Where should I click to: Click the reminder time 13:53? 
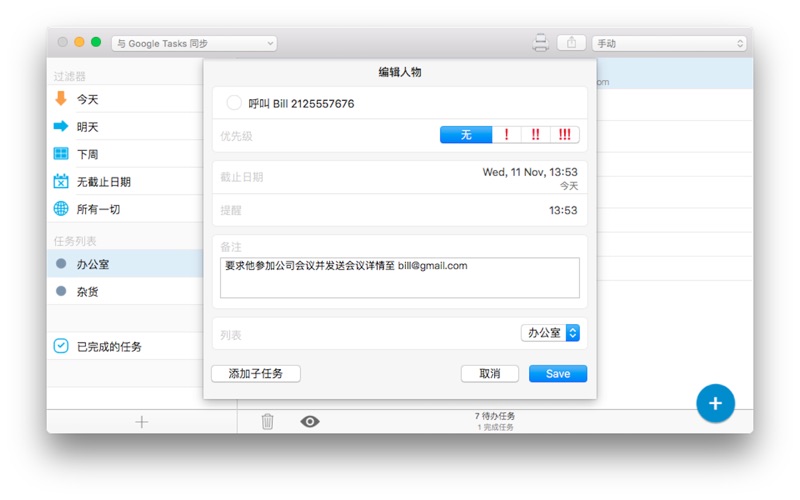(x=563, y=210)
